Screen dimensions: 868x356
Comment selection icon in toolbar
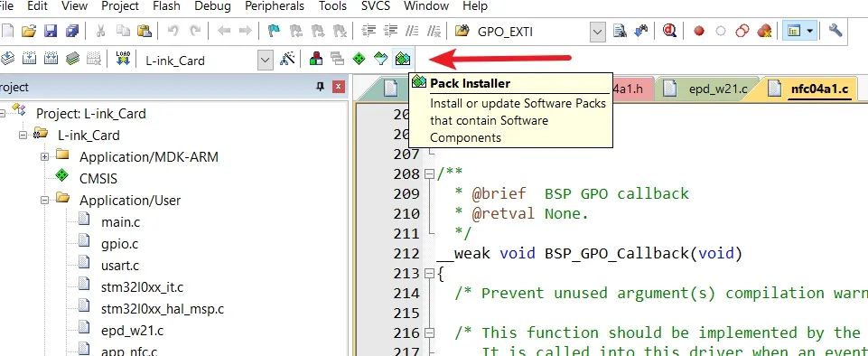point(413,31)
